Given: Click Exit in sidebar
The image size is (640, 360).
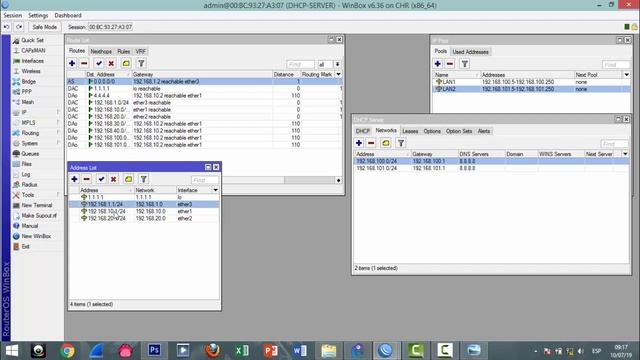Looking at the screenshot, I should [x=25, y=247].
